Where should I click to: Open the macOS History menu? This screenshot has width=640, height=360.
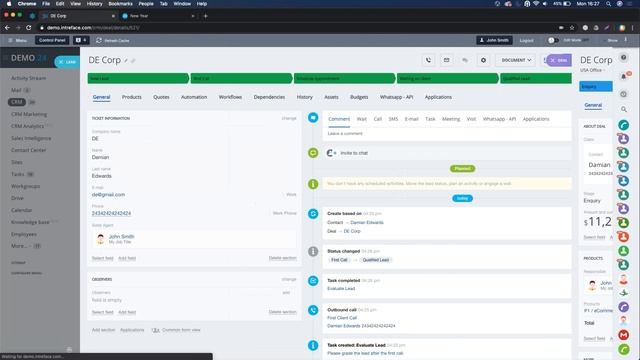(x=94, y=4)
